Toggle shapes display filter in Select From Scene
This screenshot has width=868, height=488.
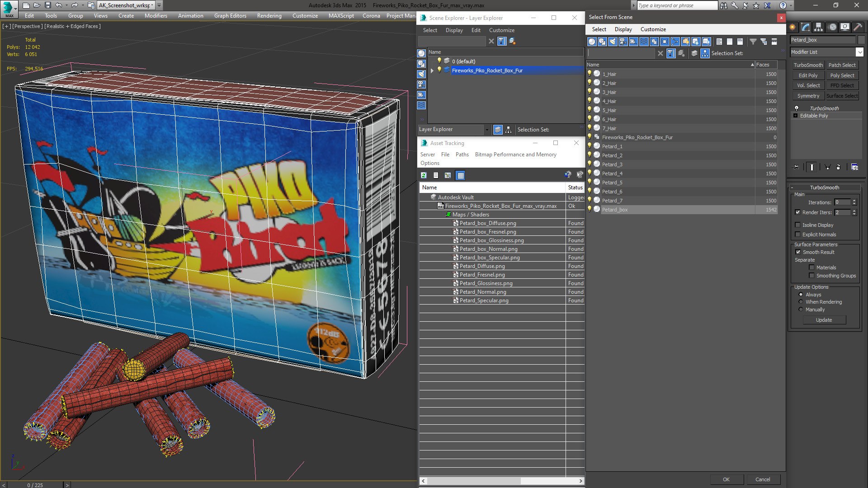click(x=602, y=42)
